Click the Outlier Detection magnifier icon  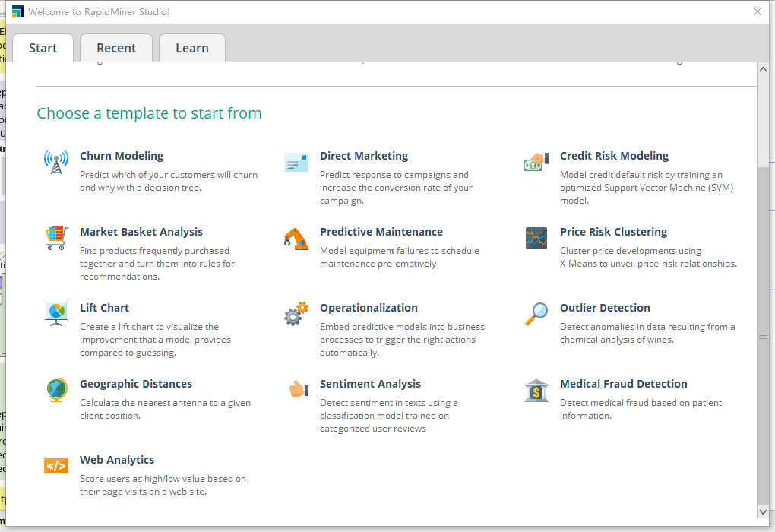point(536,314)
